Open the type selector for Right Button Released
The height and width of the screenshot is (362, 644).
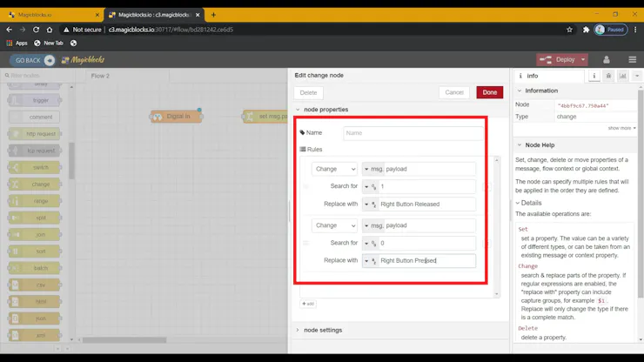coord(370,204)
